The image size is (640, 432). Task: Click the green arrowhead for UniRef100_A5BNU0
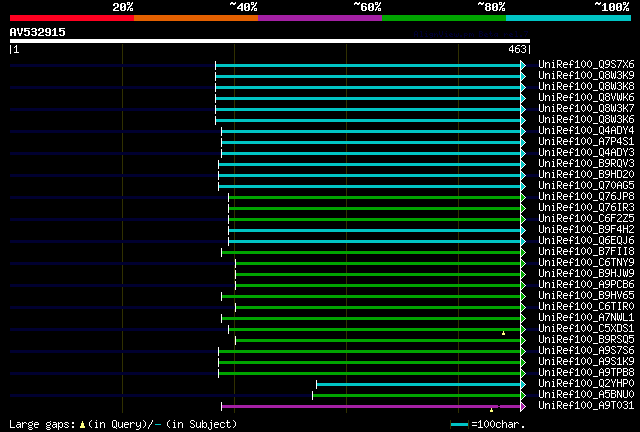[x=523, y=395]
